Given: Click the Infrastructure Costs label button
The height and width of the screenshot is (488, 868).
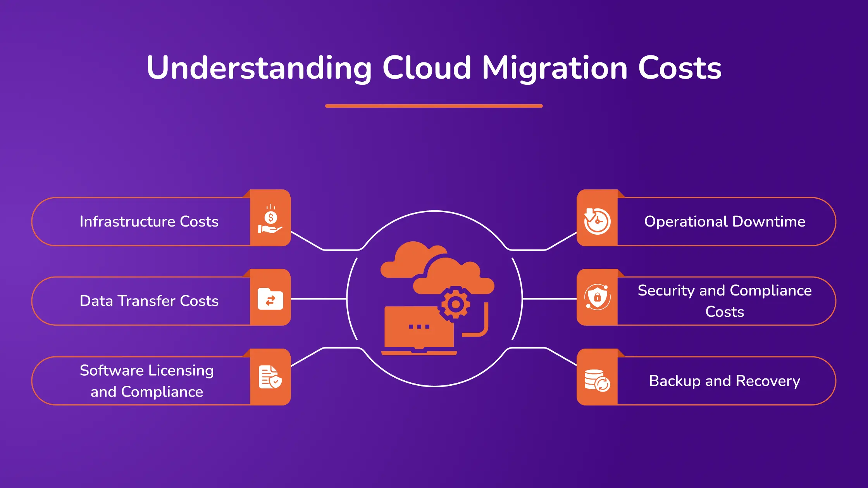Looking at the screenshot, I should coord(148,221).
